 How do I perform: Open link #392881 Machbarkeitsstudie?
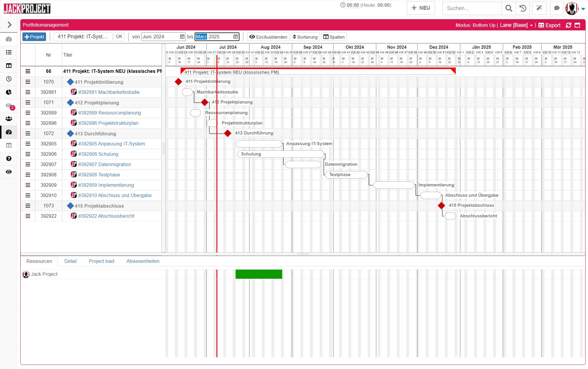[109, 92]
